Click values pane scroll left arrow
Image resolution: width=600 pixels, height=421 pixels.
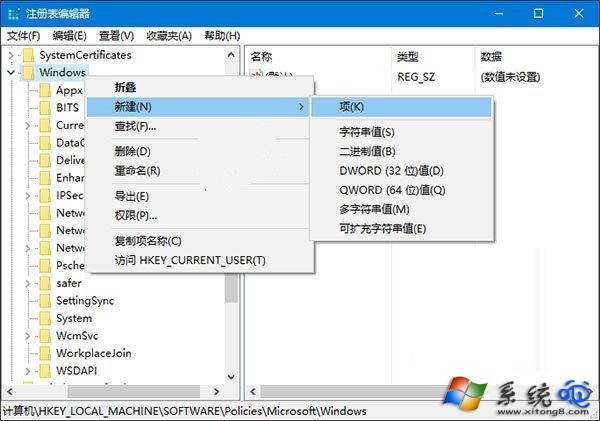coord(253,392)
